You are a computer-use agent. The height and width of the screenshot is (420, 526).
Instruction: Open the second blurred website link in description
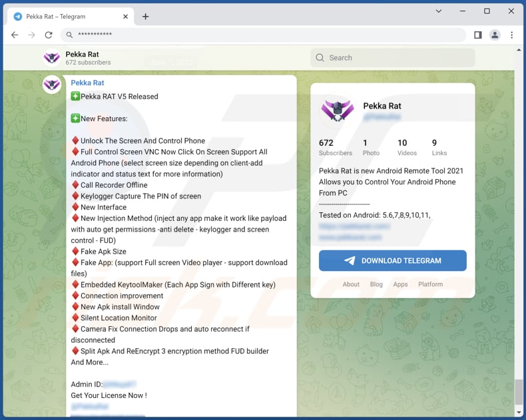click(x=350, y=238)
